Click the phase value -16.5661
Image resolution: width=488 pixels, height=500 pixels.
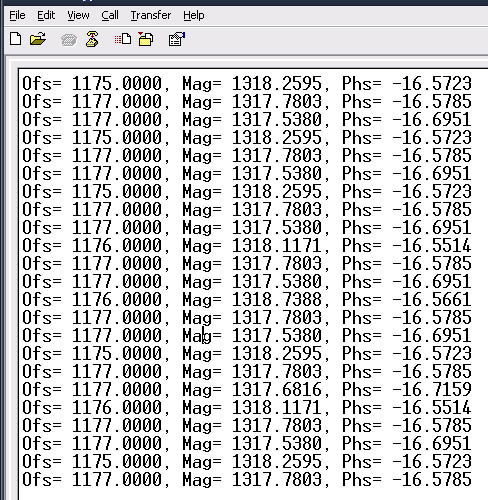(432, 299)
